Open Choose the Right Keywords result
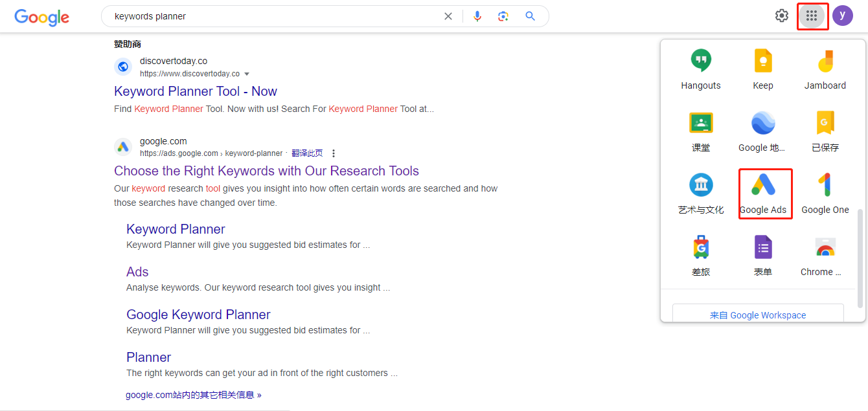868x411 pixels. pos(266,171)
